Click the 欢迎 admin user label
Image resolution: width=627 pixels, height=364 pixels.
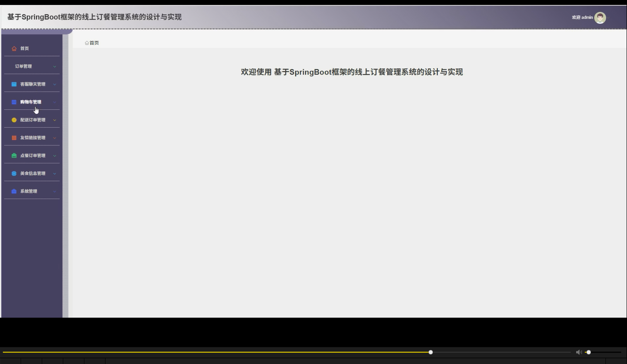coord(583,17)
